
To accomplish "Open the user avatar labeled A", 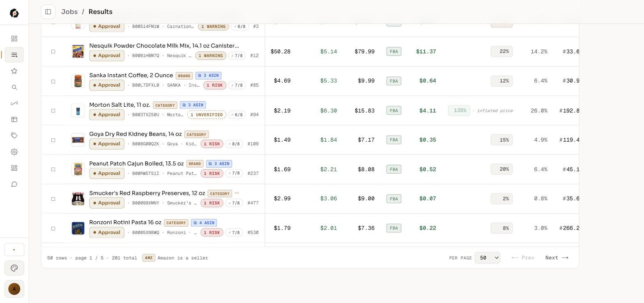I will [x=14, y=289].
